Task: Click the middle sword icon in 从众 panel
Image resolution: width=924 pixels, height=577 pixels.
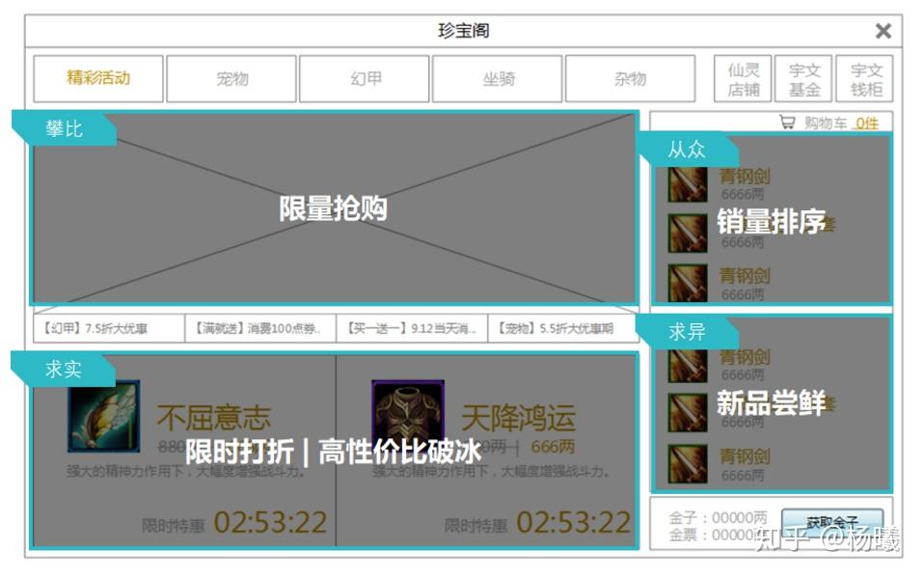Action: click(x=688, y=233)
